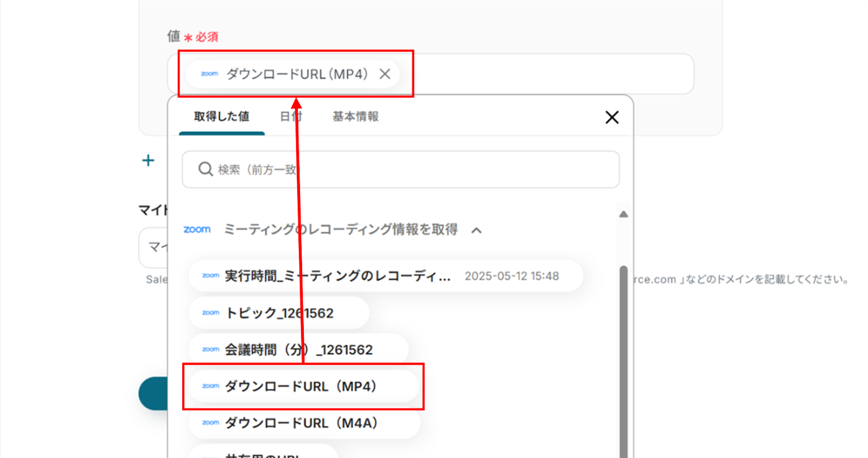
Task: Select ダウンロードURL(M4A) in the list
Action: pyautogui.click(x=304, y=423)
